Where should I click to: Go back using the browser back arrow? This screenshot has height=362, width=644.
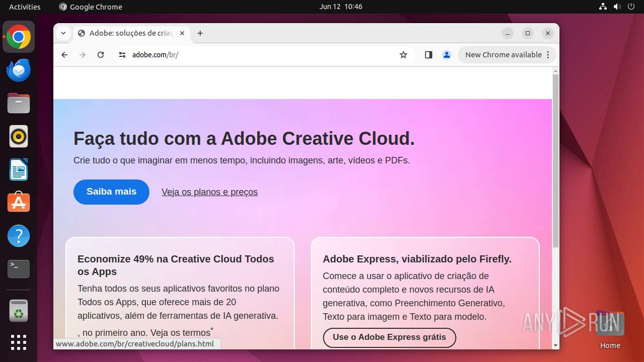(x=64, y=55)
